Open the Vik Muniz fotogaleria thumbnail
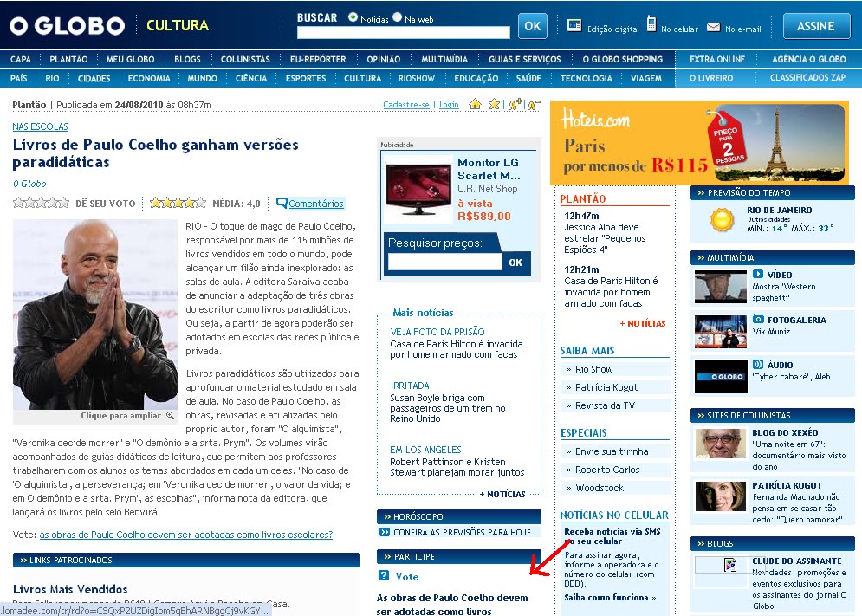The width and height of the screenshot is (862, 616). (x=720, y=332)
